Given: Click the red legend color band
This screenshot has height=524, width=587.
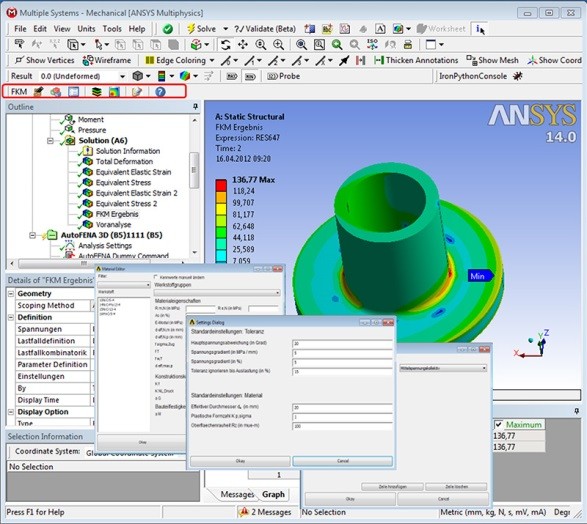Looking at the screenshot, I should [221, 186].
